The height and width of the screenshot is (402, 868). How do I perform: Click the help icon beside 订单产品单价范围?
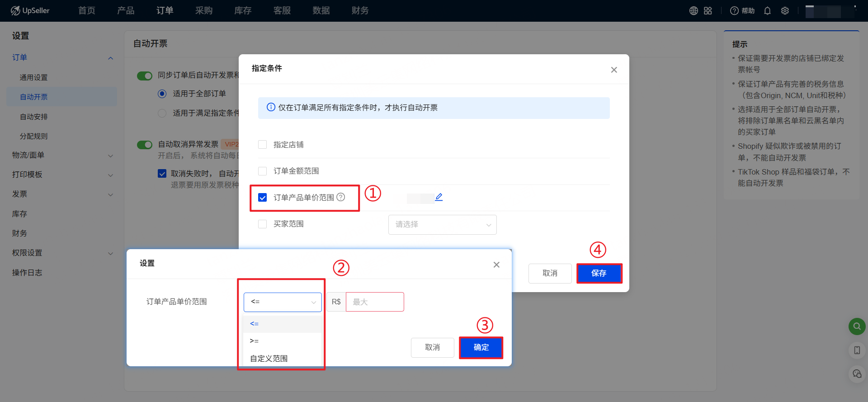(x=341, y=197)
